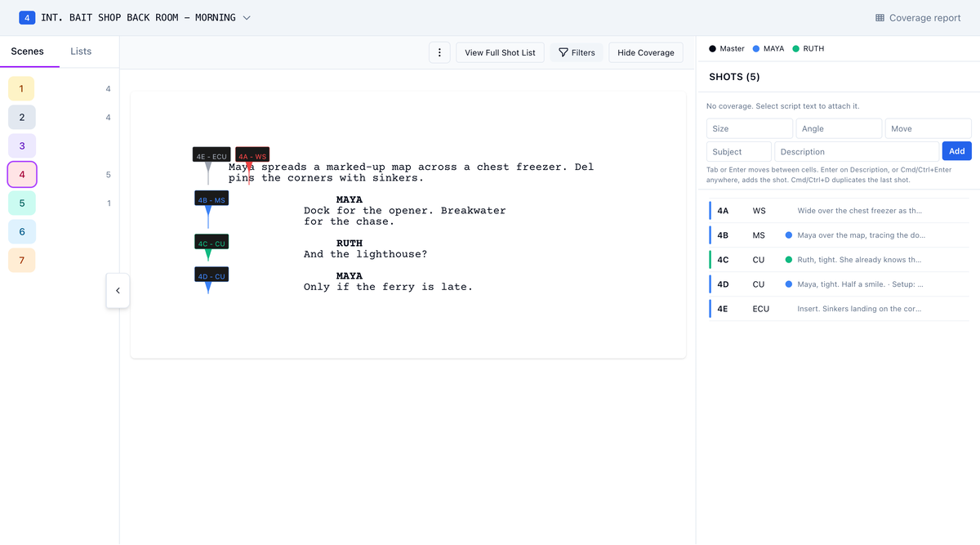The height and width of the screenshot is (545, 980).
Task: Select scene 6 in the sidebar
Action: click(x=21, y=232)
